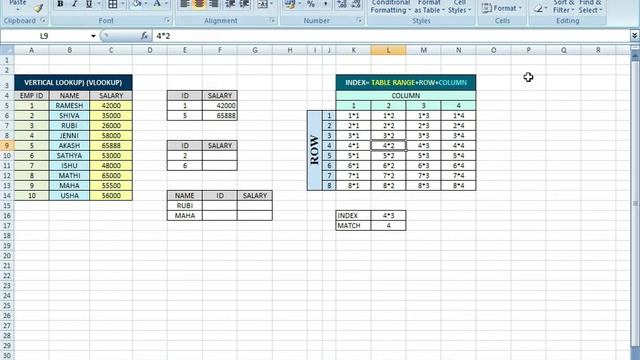Increase indent in Alignment group
The width and height of the screenshot is (640, 360).
pos(244,4)
